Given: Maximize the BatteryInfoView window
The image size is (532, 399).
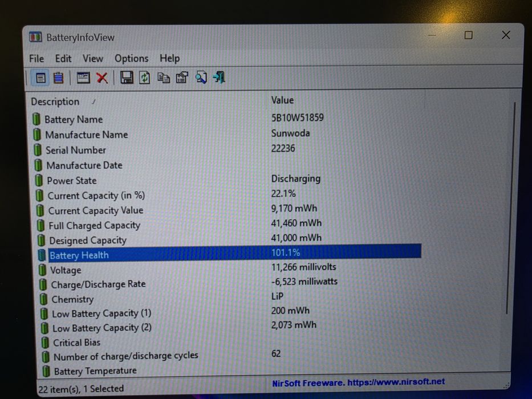Looking at the screenshot, I should 469,35.
